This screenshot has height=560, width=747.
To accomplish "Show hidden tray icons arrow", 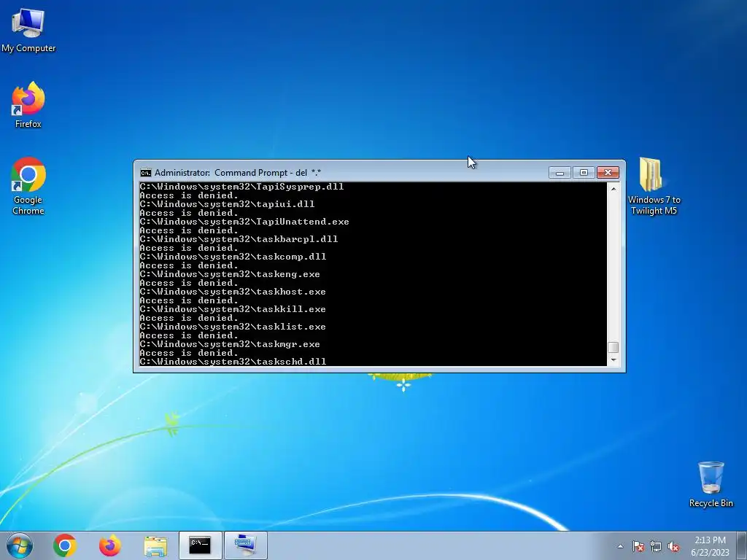I will (620, 546).
